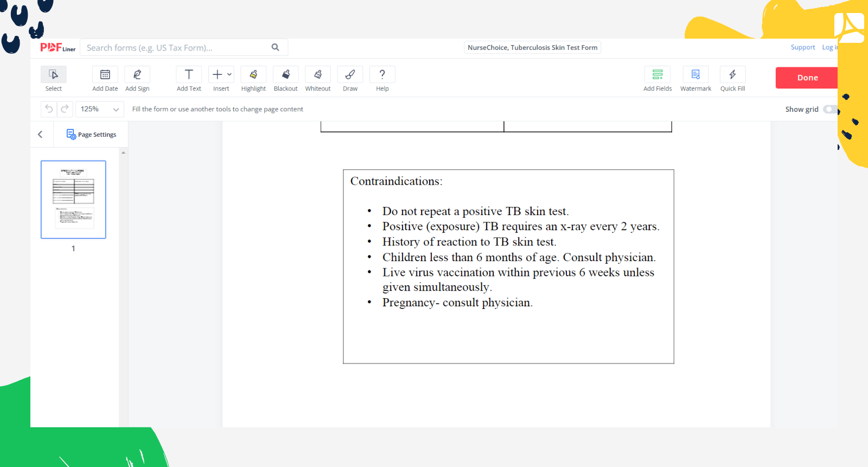Open the 125% zoom level dropdown

click(x=100, y=109)
